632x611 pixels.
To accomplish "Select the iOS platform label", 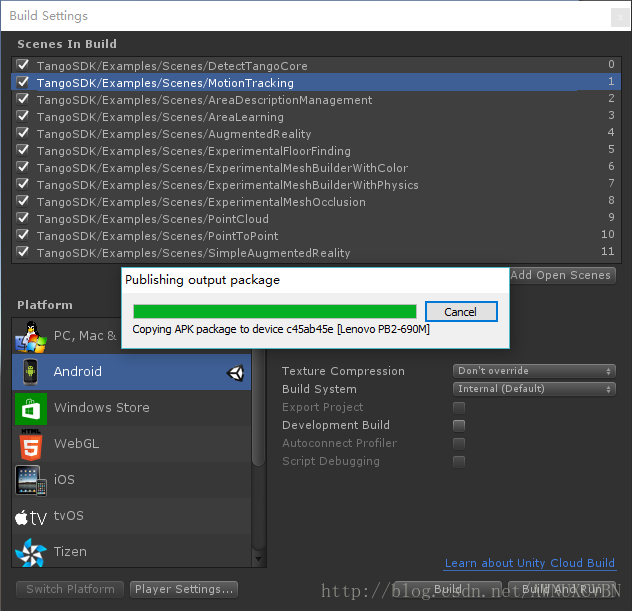I will [64, 480].
